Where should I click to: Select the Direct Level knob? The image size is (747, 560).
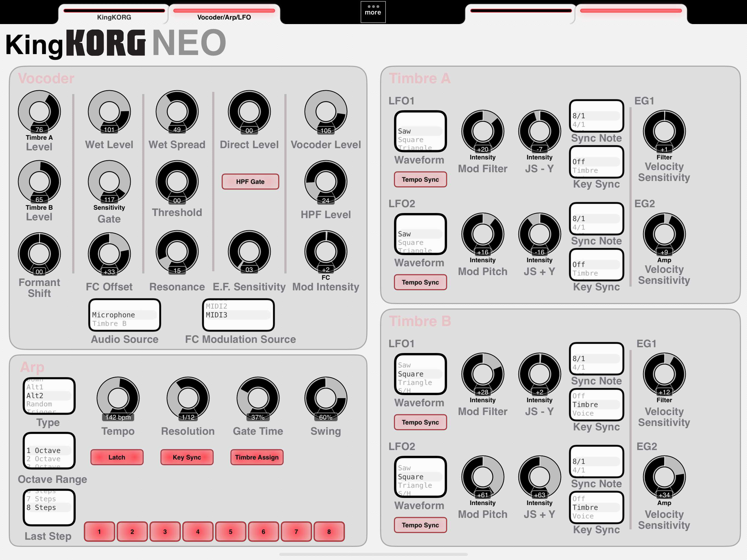(249, 112)
